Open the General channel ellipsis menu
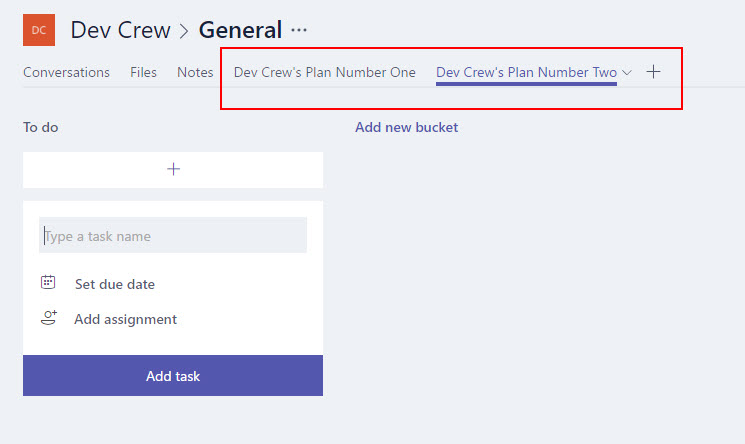The width and height of the screenshot is (745, 444). pyautogui.click(x=299, y=30)
